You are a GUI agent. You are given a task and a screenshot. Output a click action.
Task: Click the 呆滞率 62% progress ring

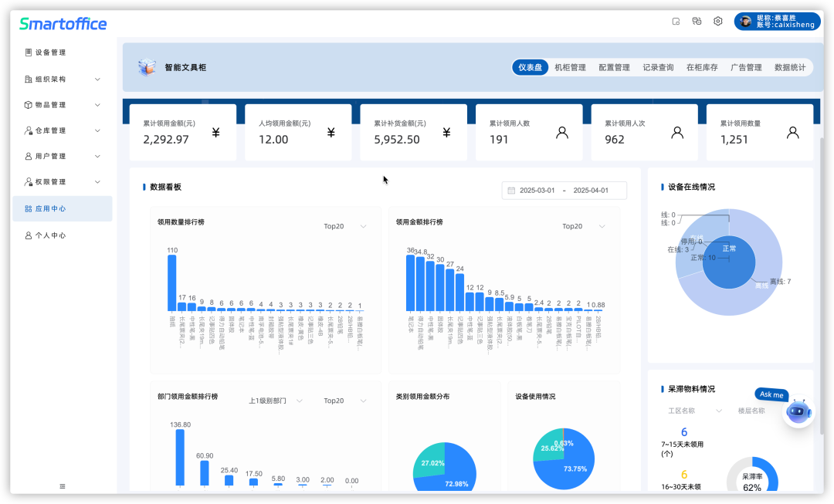[752, 475]
